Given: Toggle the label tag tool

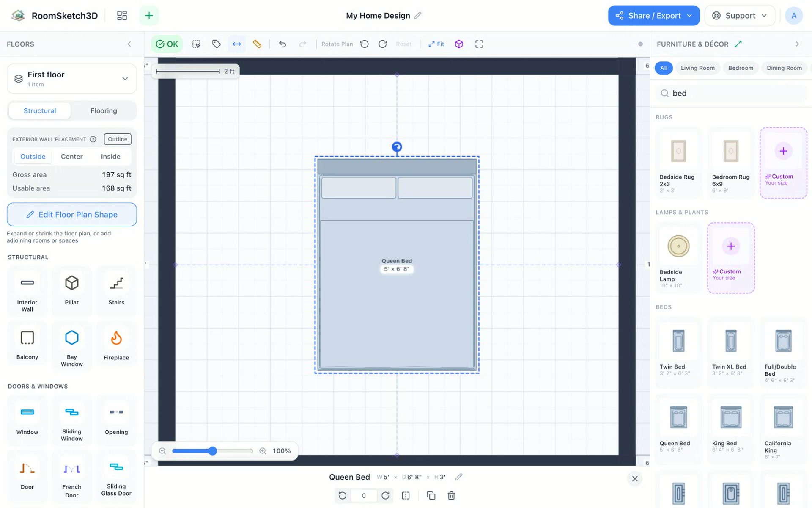Looking at the screenshot, I should coord(216,44).
